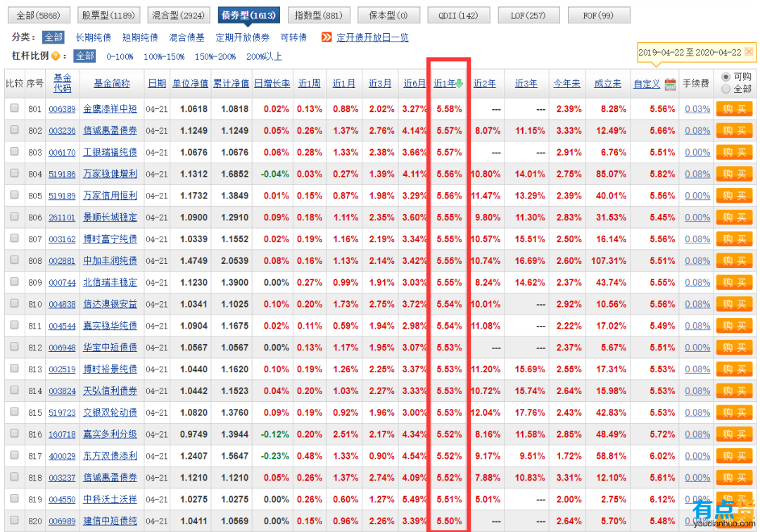Tick compare checkbox for fund row 804
The width and height of the screenshot is (760, 532).
click(15, 173)
